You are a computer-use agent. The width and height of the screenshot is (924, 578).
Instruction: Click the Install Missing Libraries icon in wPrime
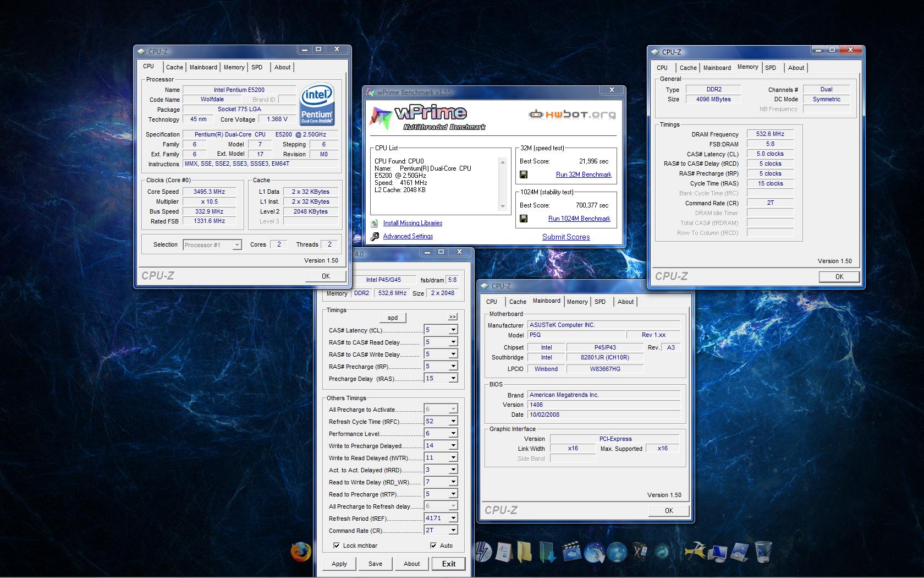click(375, 223)
